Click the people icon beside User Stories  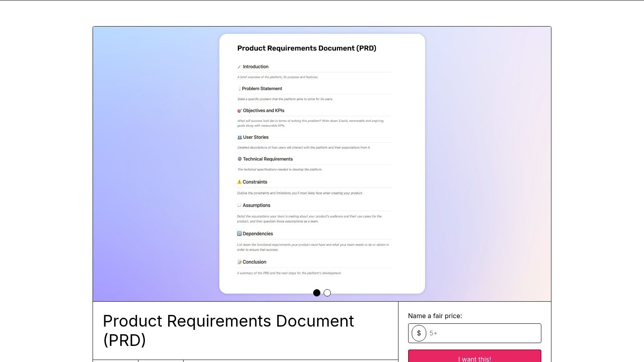pos(239,137)
